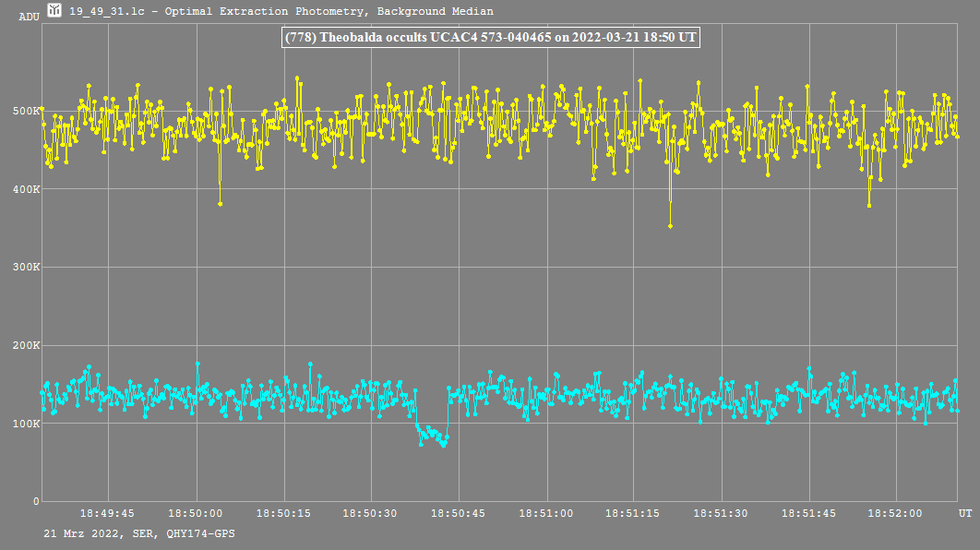Click the lowest yellow data point near 18:51:21
The height and width of the screenshot is (550, 980).
tap(670, 225)
